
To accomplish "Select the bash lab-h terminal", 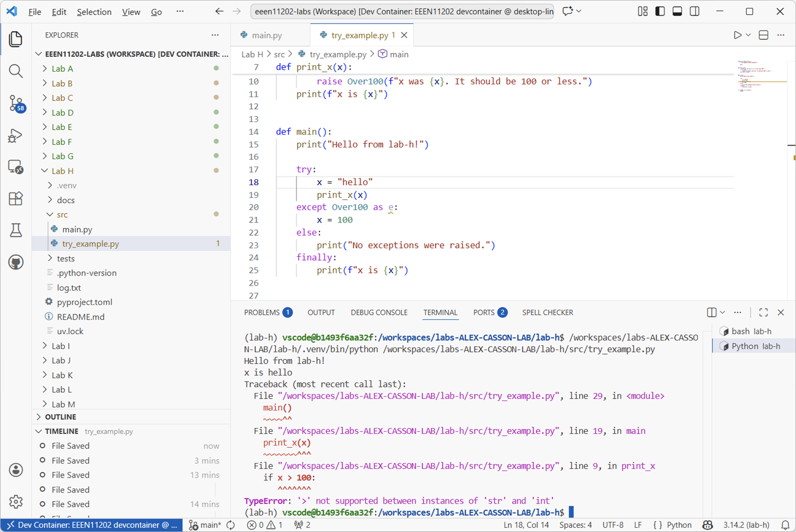I will [x=751, y=331].
